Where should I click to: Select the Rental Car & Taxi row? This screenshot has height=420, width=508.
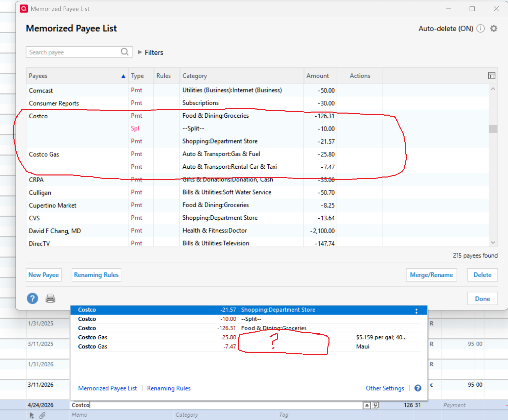tap(257, 167)
